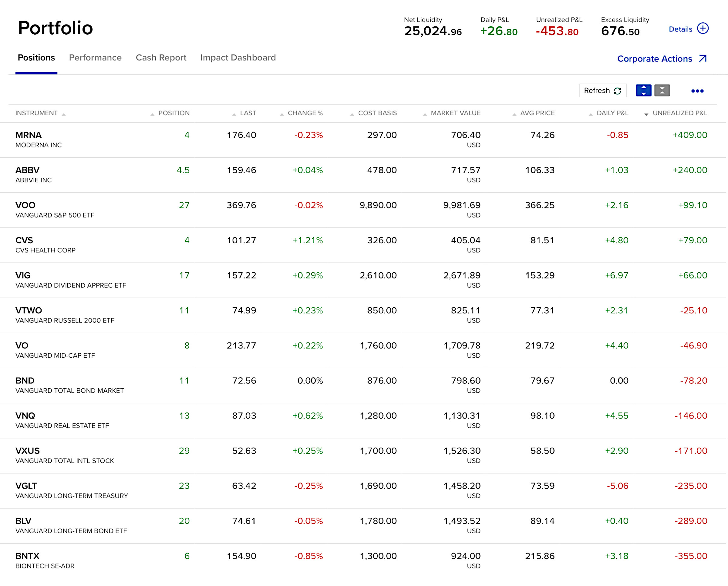
Task: Click Net Liquidity value 25,024.96
Action: pyautogui.click(x=433, y=31)
